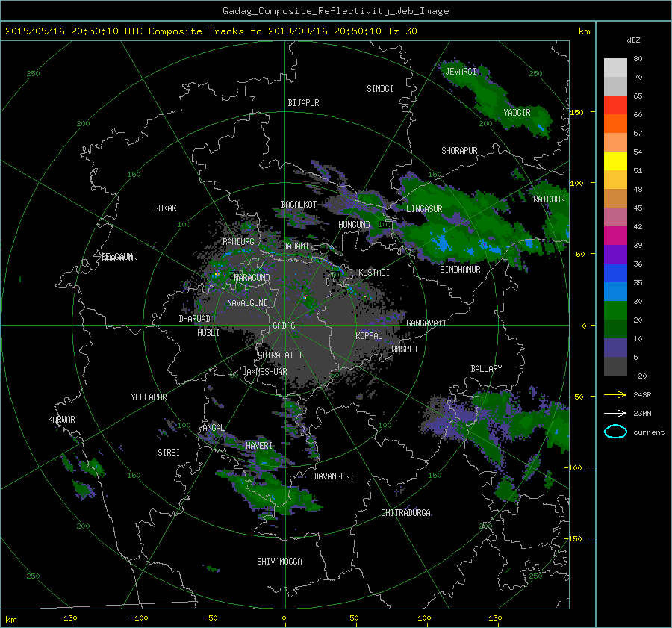
Task: Click the yellow 24SR track arrow icon
Action: 615,394
